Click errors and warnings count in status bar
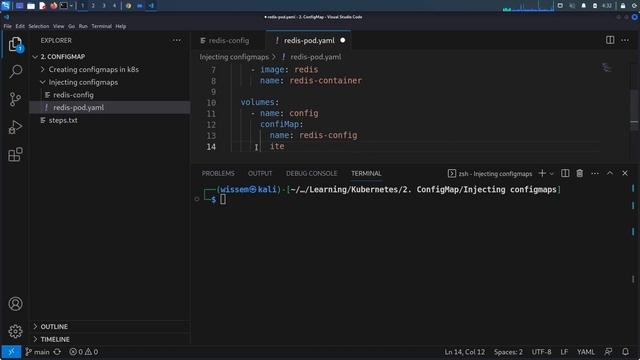The width and height of the screenshot is (640, 360). pos(84,352)
